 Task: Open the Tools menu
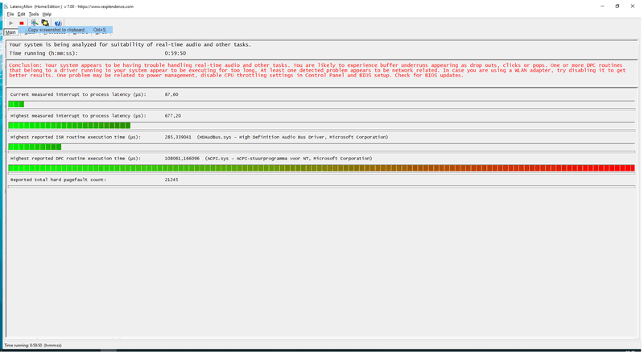tap(34, 14)
